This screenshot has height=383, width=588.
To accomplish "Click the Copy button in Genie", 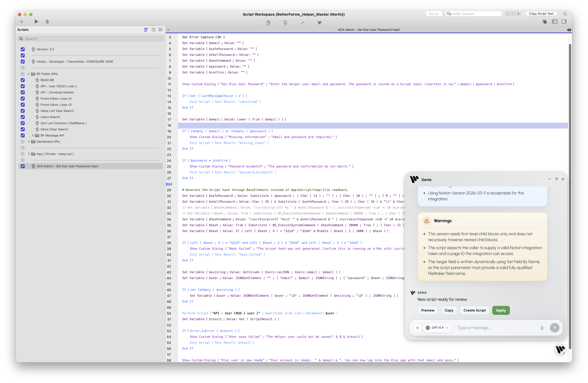I will point(449,310).
